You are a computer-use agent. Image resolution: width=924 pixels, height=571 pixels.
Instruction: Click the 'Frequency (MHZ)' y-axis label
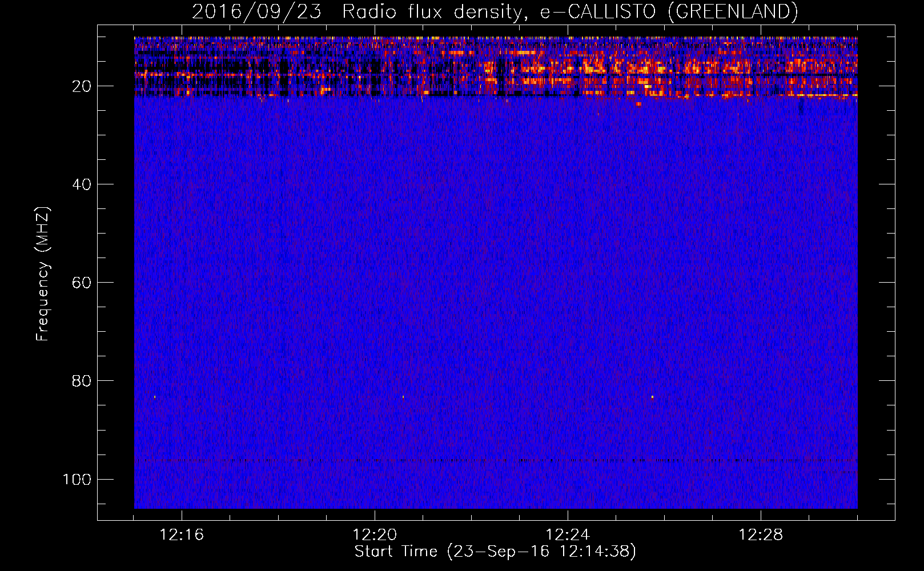tap(43, 274)
